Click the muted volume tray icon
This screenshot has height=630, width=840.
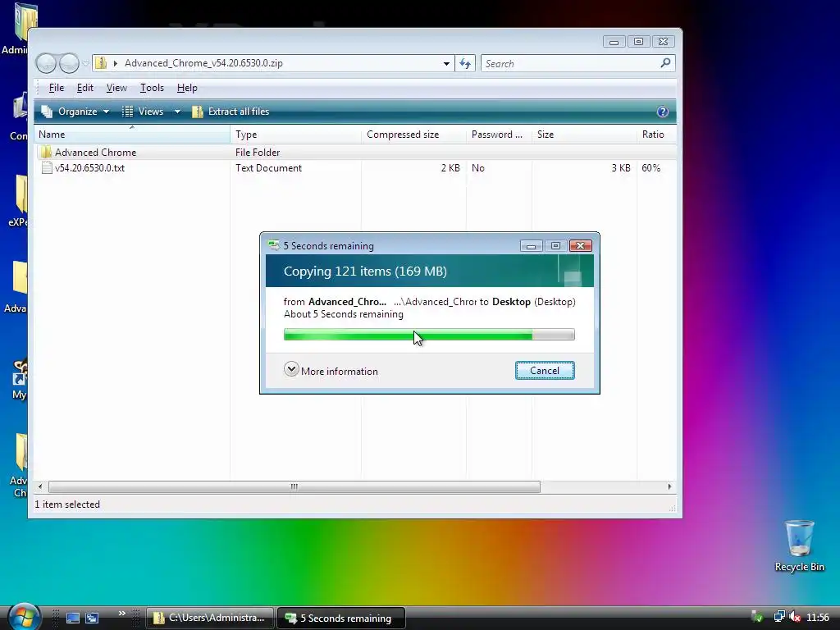tap(795, 617)
